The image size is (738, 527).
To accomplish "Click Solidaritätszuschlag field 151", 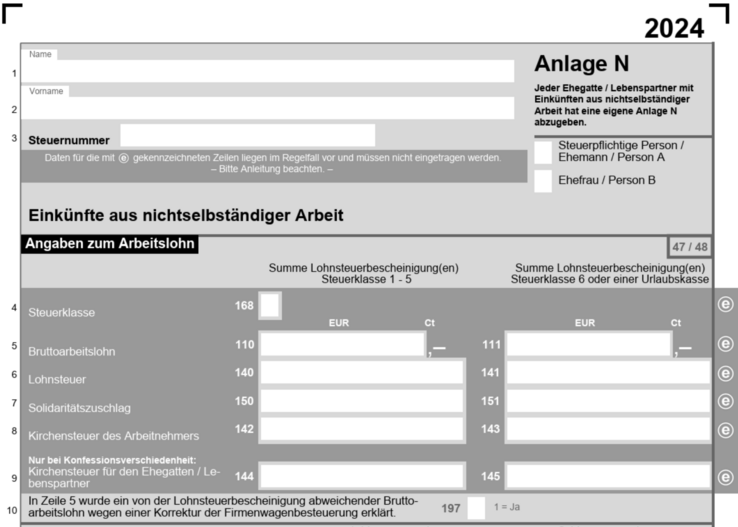I will 608,401.
